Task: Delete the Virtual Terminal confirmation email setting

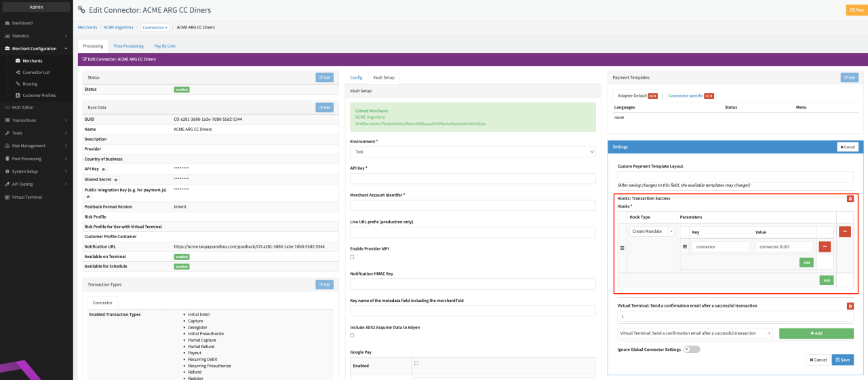Action: click(850, 306)
